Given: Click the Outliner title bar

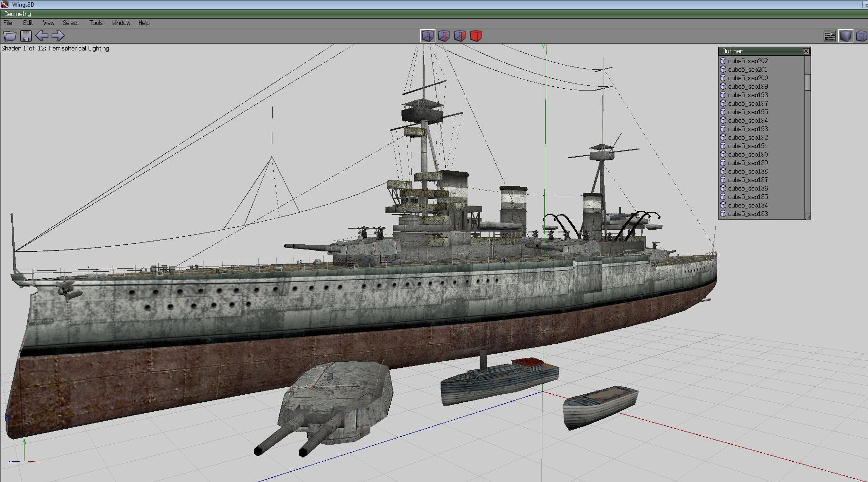Looking at the screenshot, I should click(760, 51).
